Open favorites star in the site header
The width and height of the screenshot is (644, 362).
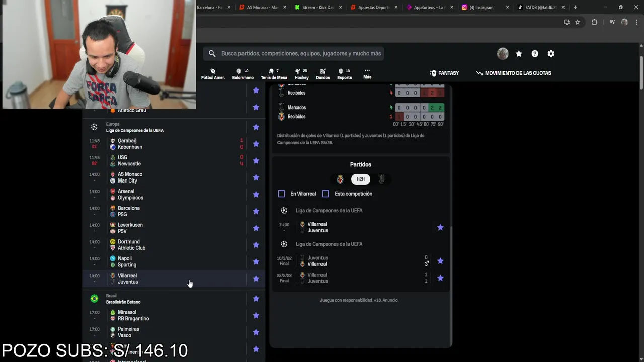(x=519, y=54)
